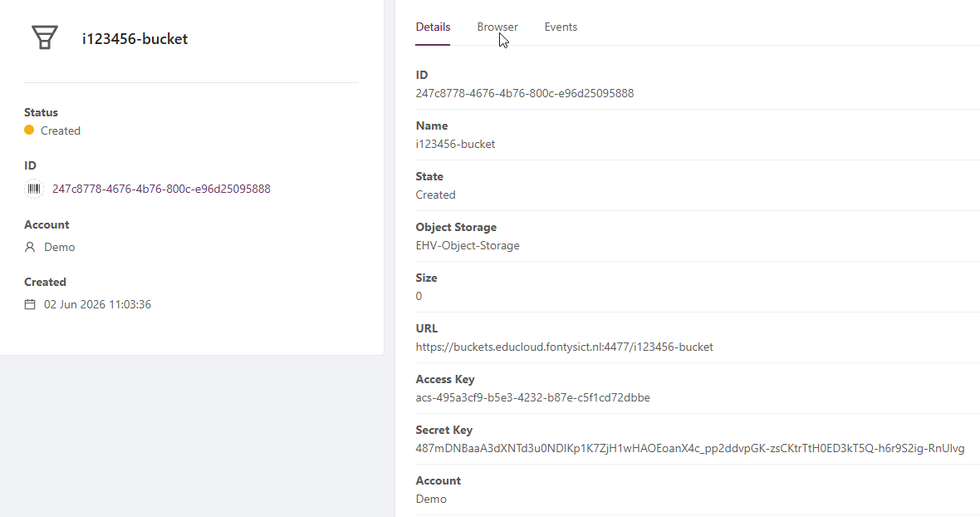Click the Status label in left panel
The height and width of the screenshot is (517, 980).
pyautogui.click(x=42, y=112)
